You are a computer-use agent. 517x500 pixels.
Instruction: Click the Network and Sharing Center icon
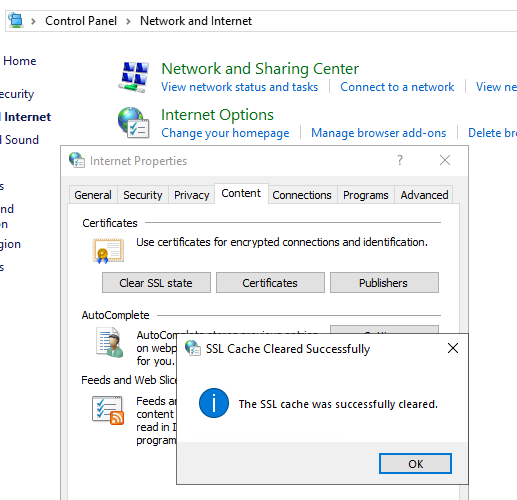(134, 77)
